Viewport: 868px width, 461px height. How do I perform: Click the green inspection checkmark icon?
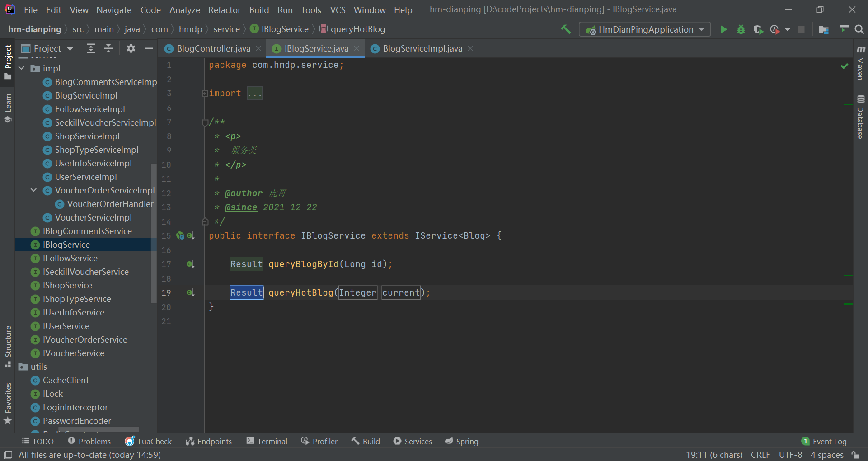tap(844, 66)
